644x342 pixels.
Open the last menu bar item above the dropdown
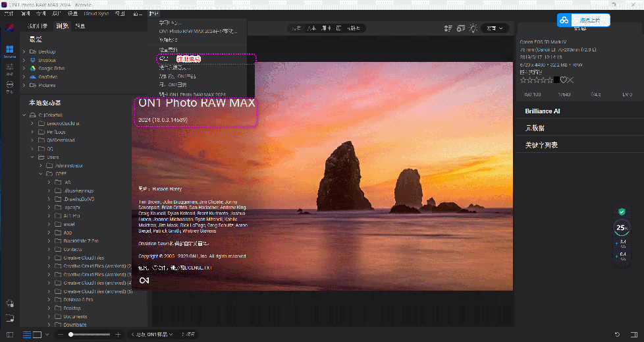[153, 14]
